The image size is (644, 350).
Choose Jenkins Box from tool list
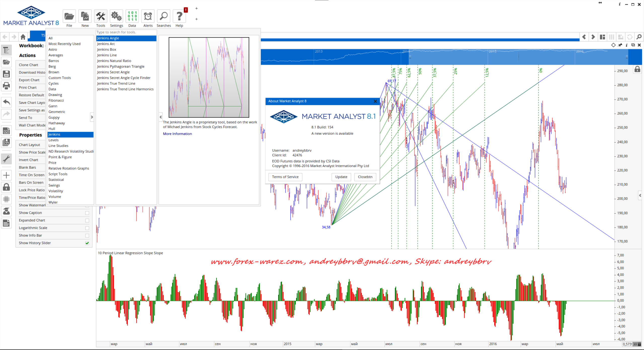pos(106,50)
